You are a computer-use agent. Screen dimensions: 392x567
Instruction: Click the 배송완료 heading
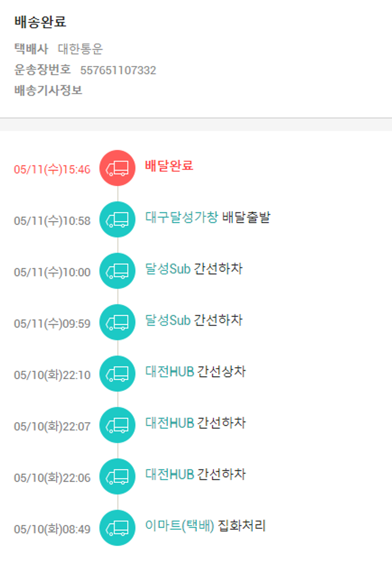tap(40, 22)
